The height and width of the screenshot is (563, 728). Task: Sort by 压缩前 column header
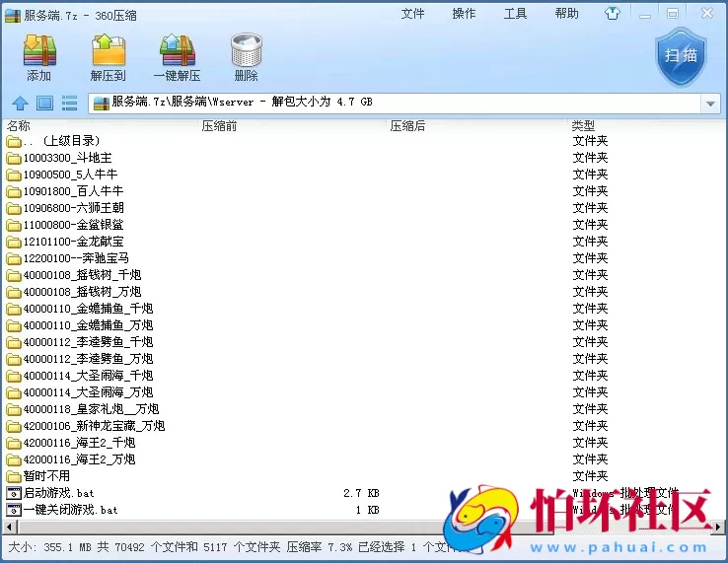219,126
